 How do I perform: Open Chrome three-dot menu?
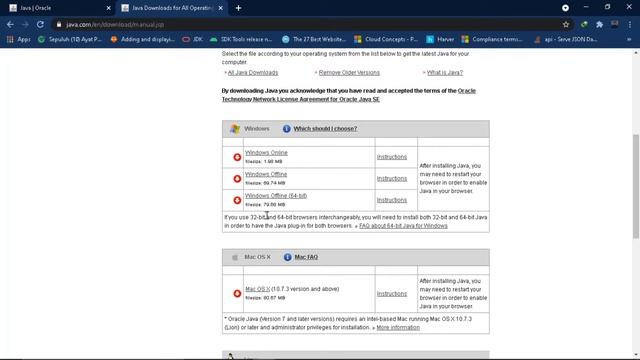630,24
